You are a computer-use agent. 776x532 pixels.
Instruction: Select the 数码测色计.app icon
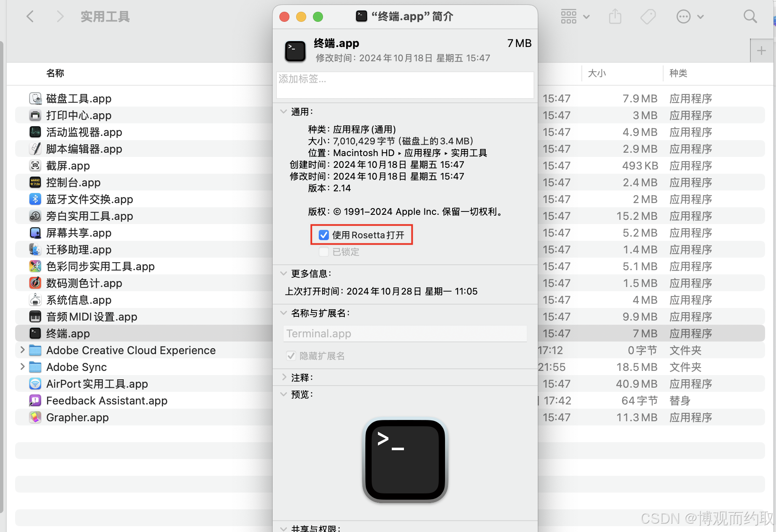click(35, 283)
